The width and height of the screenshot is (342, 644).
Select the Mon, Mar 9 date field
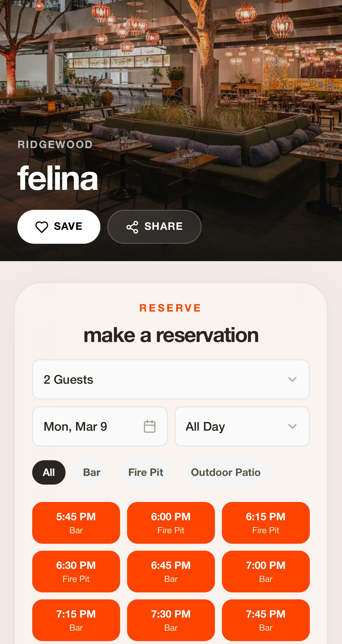click(x=100, y=426)
